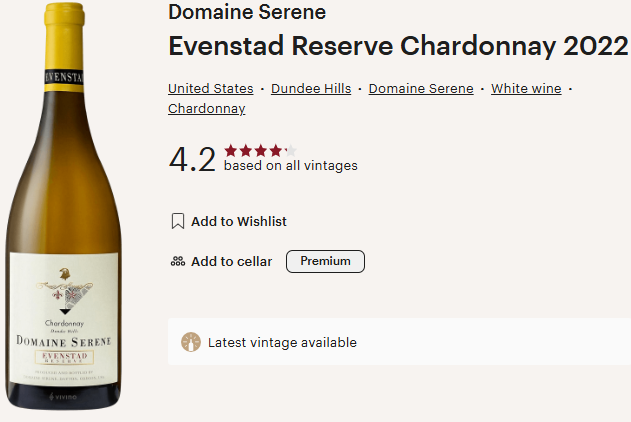Click the 'based on all vintages' text
The image size is (631, 422).
pyautogui.click(x=290, y=166)
